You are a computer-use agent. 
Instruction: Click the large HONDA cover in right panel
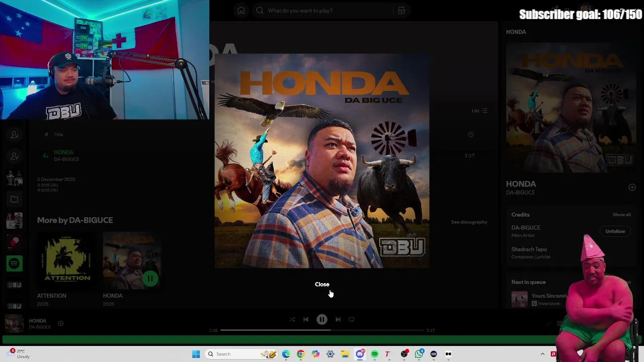[571, 108]
